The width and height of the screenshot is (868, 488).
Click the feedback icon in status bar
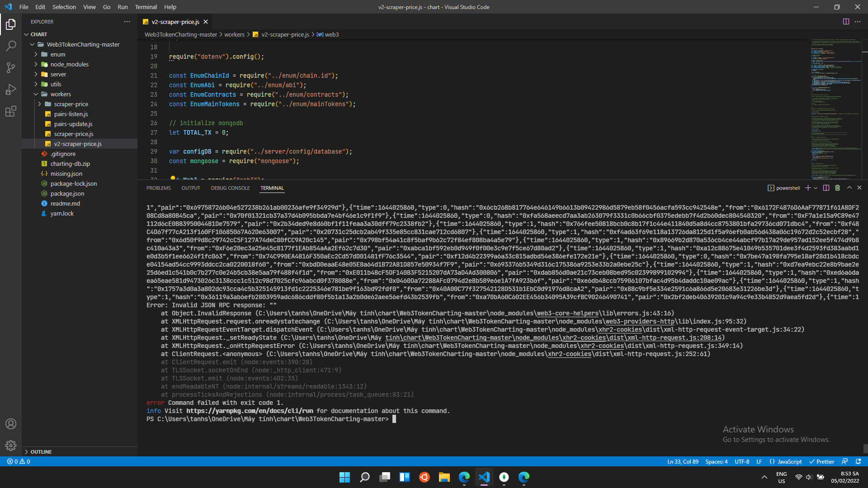click(844, 461)
